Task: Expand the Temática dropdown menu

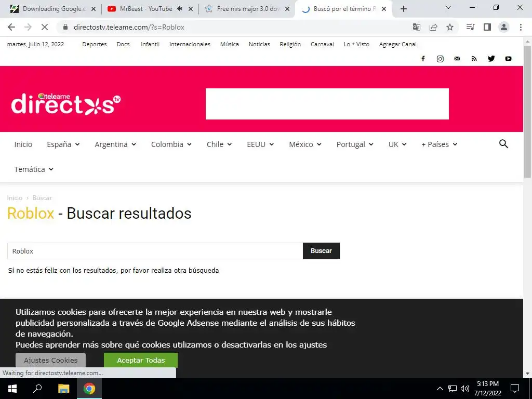Action: (34, 169)
